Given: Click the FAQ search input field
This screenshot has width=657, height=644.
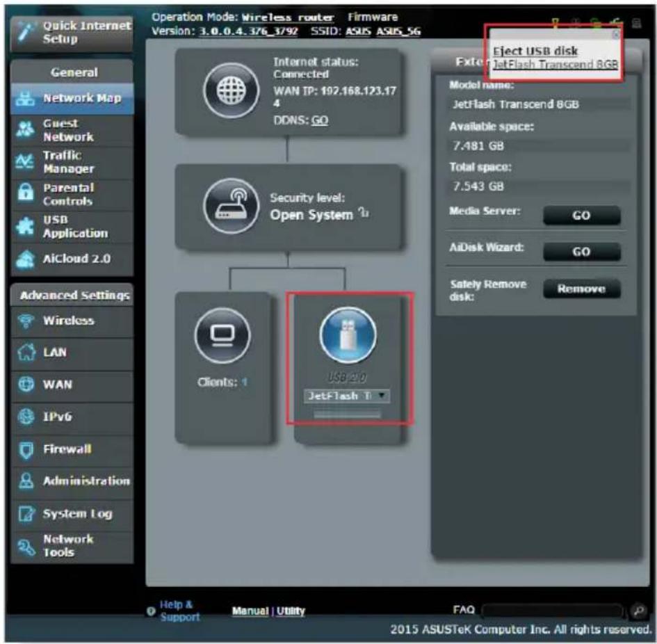Looking at the screenshot, I should [553, 610].
